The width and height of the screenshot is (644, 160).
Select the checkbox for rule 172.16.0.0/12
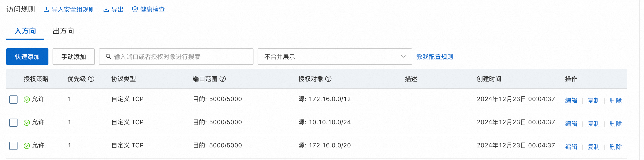[x=13, y=100]
